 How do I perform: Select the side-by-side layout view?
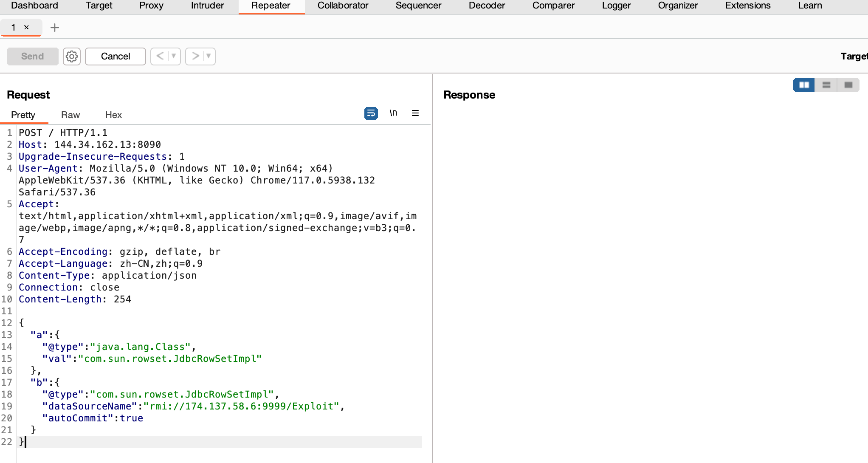pos(803,85)
